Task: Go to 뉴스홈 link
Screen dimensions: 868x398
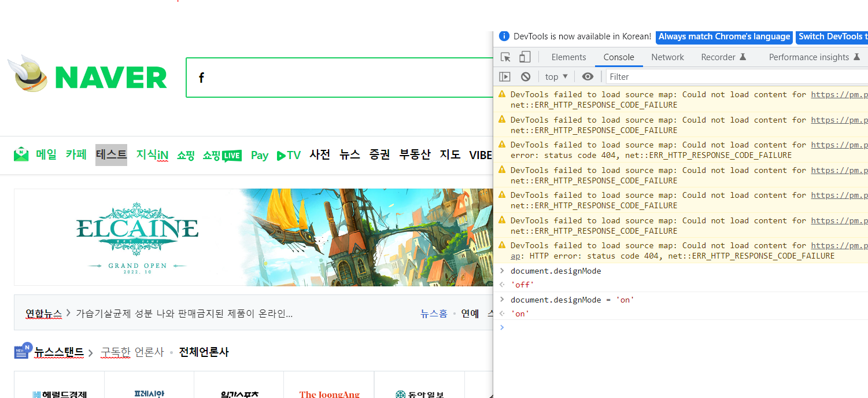Action: point(434,314)
